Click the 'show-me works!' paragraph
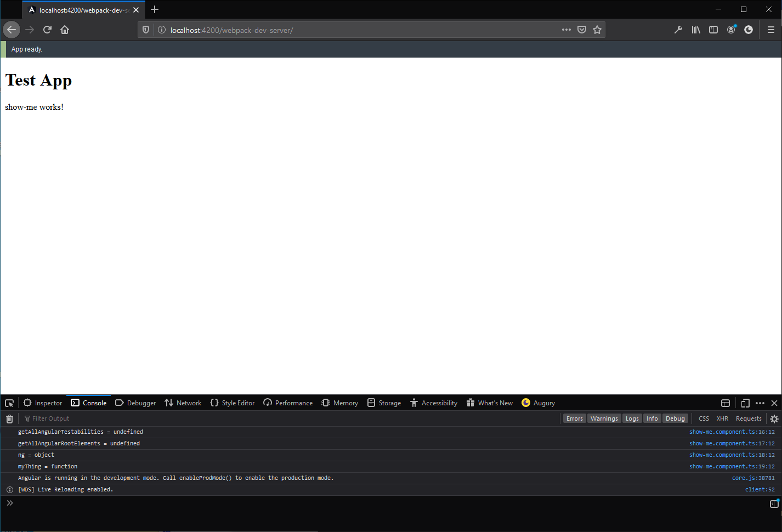The height and width of the screenshot is (532, 782). (34, 107)
